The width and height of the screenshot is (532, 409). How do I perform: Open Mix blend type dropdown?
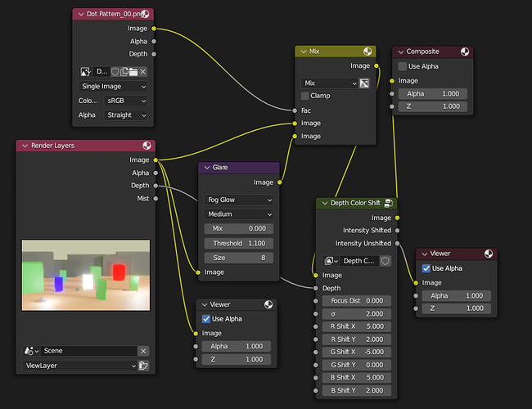pyautogui.click(x=330, y=83)
